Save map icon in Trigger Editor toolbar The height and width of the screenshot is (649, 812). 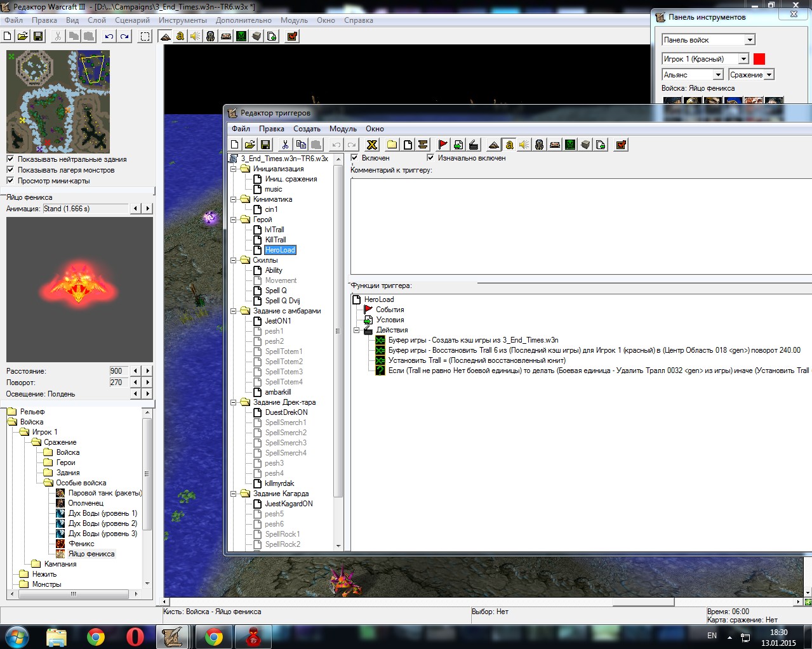[x=265, y=145]
